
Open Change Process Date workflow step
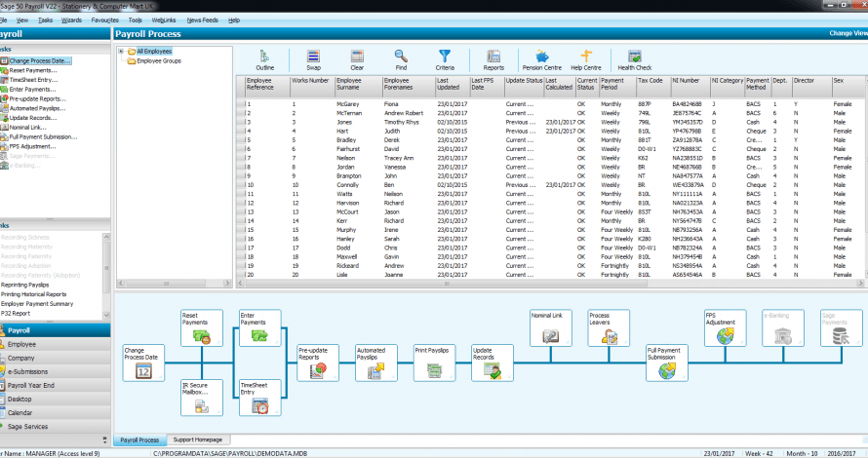click(143, 363)
